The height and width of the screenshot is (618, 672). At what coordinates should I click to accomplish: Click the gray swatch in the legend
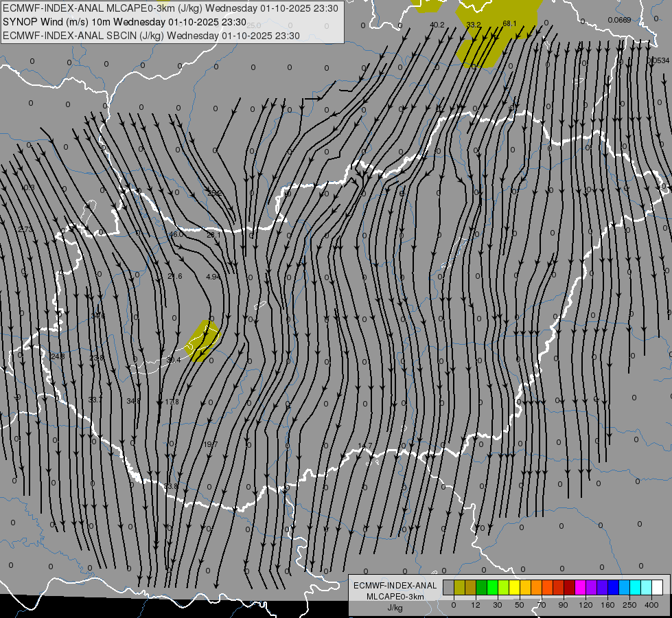[x=448, y=587]
